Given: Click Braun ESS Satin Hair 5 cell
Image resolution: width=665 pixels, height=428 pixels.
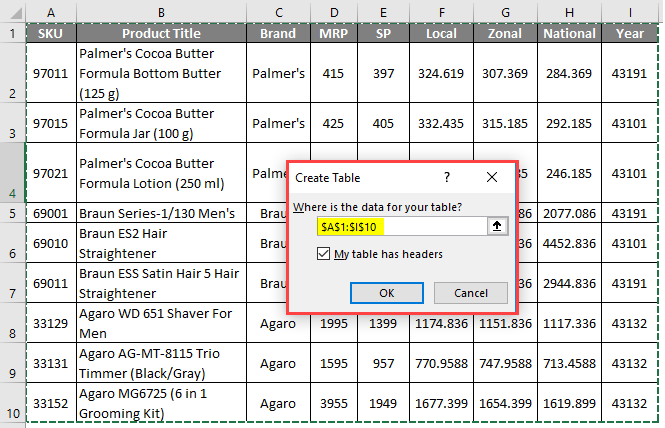Looking at the screenshot, I should tap(161, 283).
